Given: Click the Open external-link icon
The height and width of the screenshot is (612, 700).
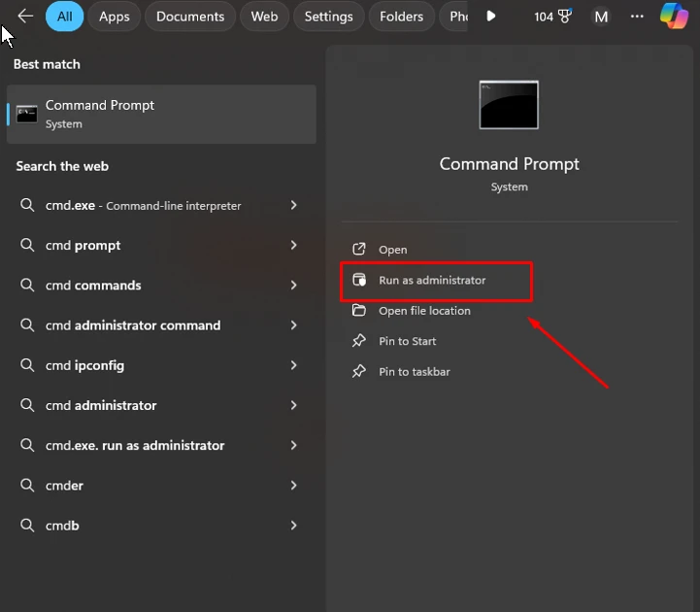Looking at the screenshot, I should click(359, 249).
